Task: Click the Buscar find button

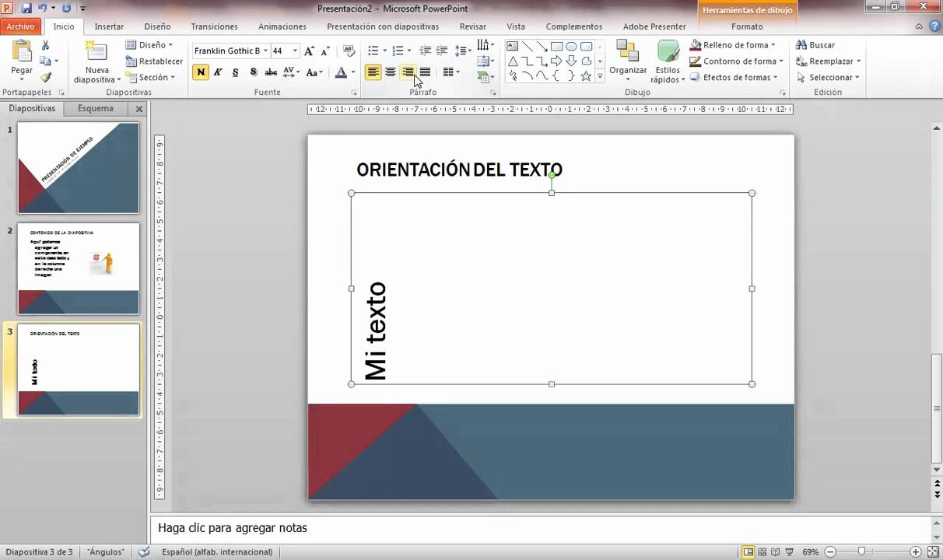Action: [815, 45]
